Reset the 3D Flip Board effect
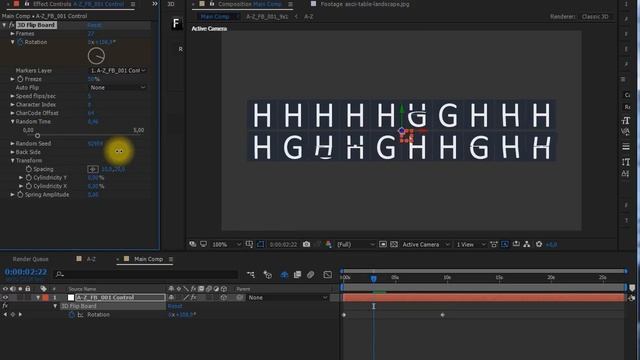 (94, 25)
